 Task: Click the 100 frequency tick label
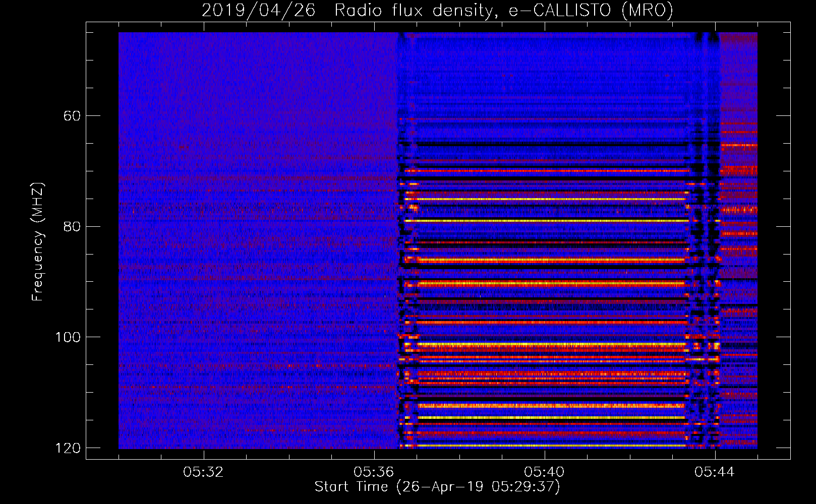[68, 337]
